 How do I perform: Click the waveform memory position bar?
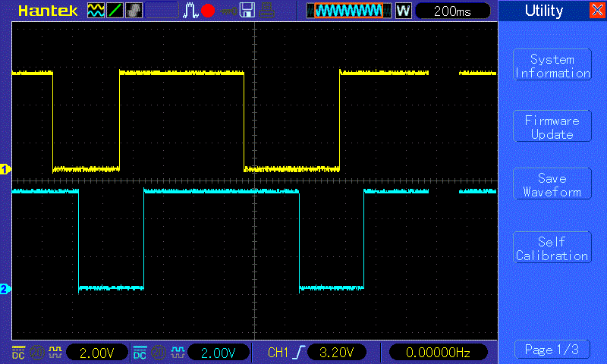point(348,11)
